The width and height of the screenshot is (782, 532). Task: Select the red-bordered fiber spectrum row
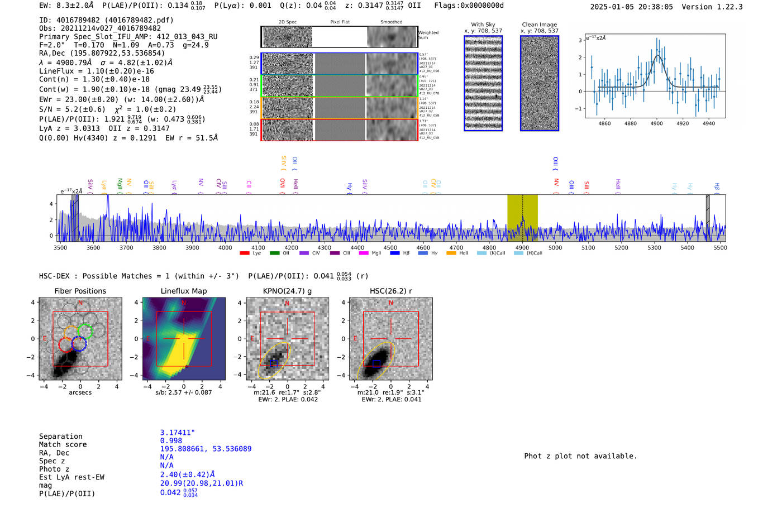point(339,130)
